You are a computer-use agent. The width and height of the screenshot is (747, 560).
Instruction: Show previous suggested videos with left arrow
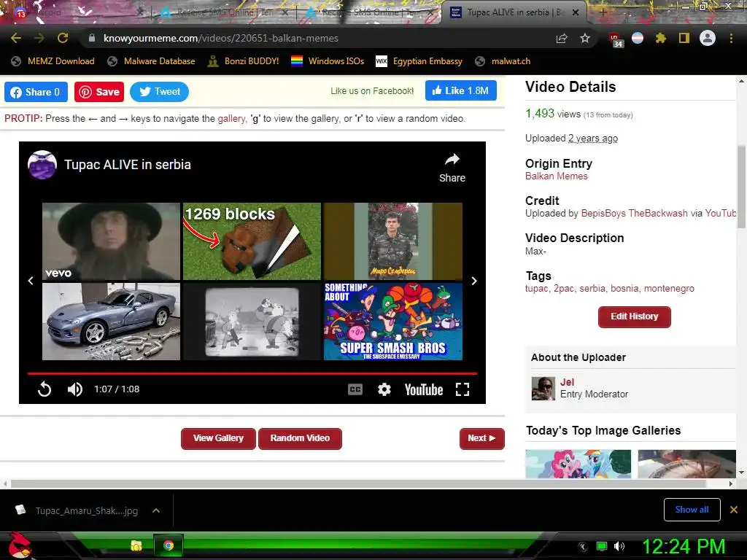pyautogui.click(x=31, y=281)
